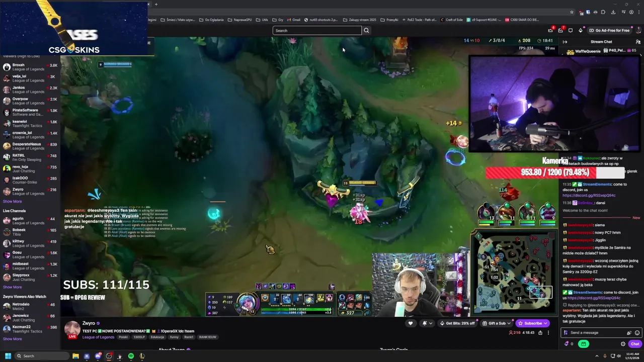Image resolution: width=644 pixels, height=362 pixels.
Task: Click the League of Legends category link
Action: tap(98, 337)
